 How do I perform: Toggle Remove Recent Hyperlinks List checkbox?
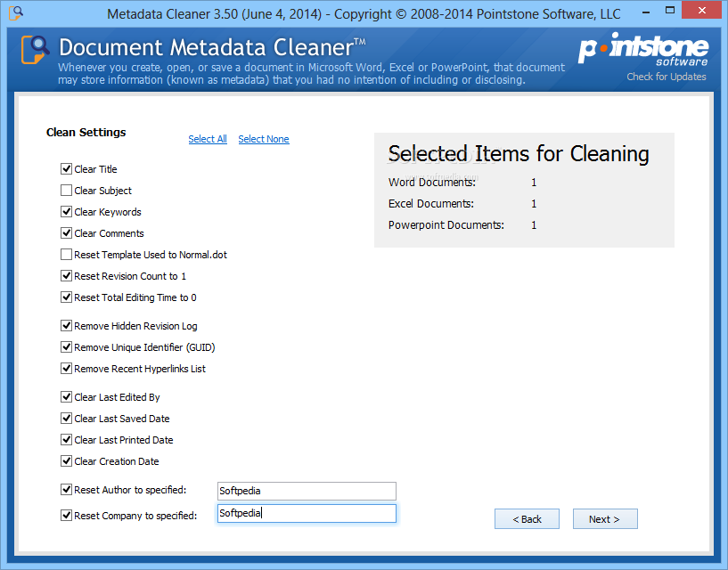tap(67, 369)
